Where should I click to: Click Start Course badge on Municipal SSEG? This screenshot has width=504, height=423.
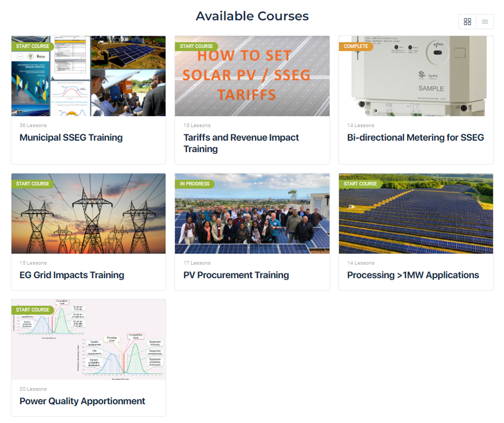(x=32, y=46)
